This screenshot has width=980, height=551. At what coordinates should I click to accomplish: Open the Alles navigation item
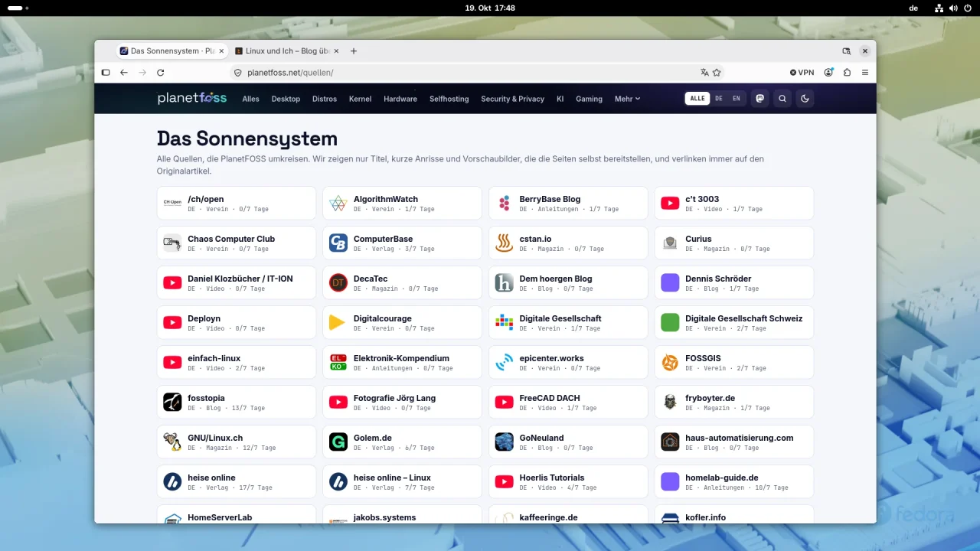coord(250,99)
